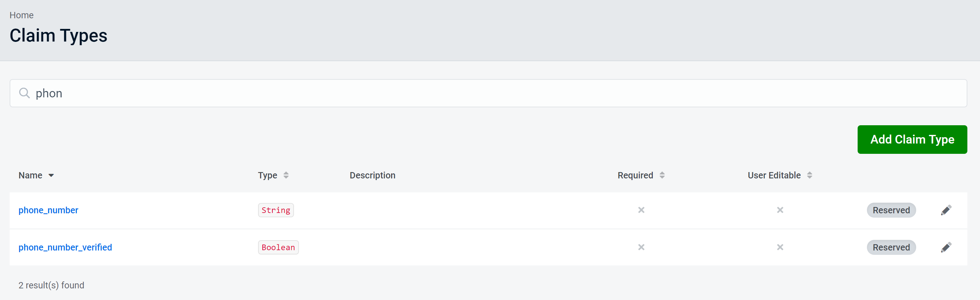Viewport: 980px width, 300px height.
Task: Click the User Editable X mark for phone_number_verified
Action: (780, 247)
